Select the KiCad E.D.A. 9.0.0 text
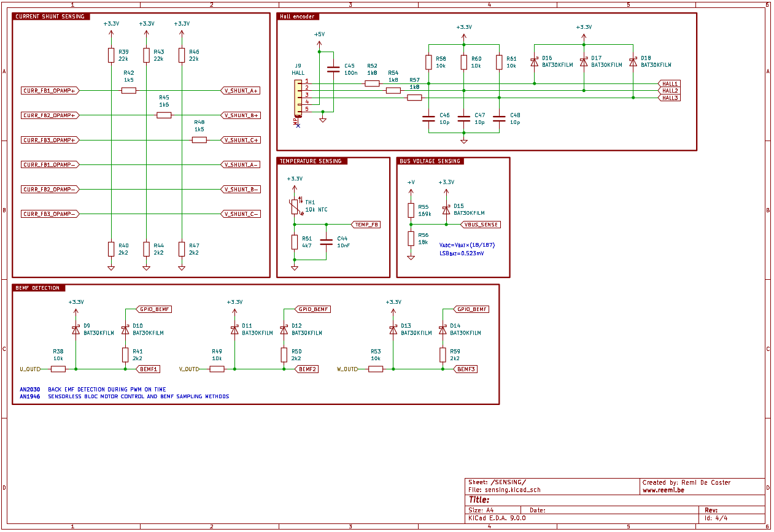This screenshot has height=532, width=774. pos(497,518)
